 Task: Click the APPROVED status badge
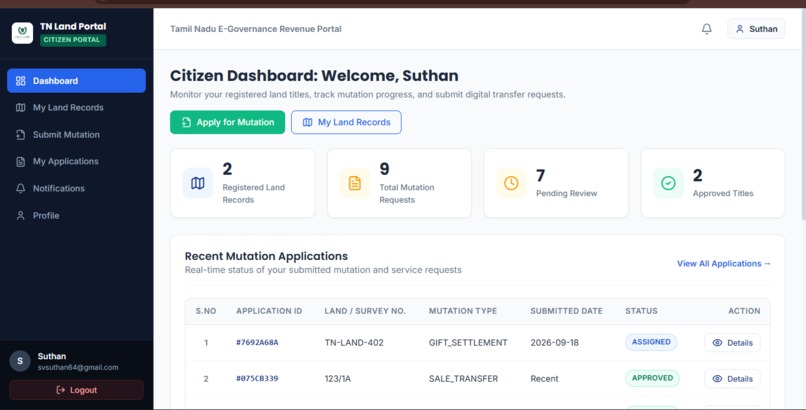pyautogui.click(x=652, y=378)
